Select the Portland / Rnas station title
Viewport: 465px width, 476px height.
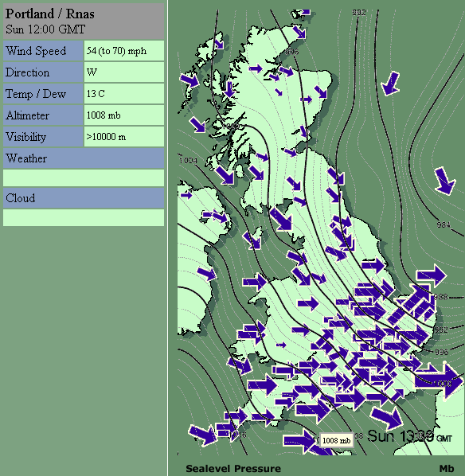point(50,14)
